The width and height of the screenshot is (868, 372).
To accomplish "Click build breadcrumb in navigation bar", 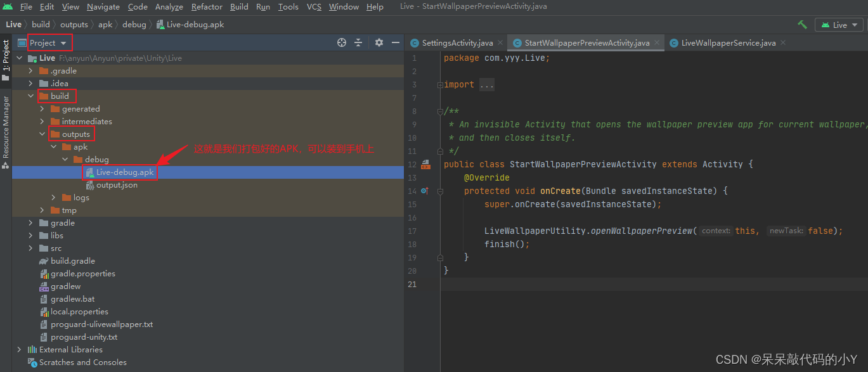I will coord(41,25).
